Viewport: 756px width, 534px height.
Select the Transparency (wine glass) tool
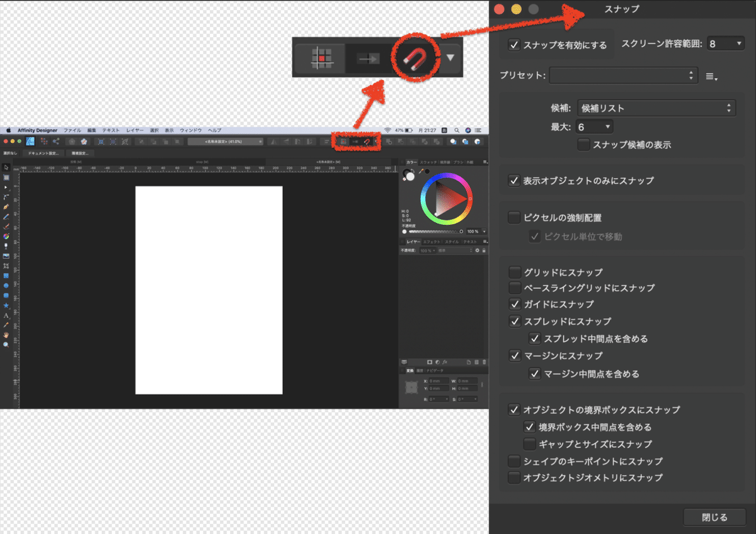6,246
